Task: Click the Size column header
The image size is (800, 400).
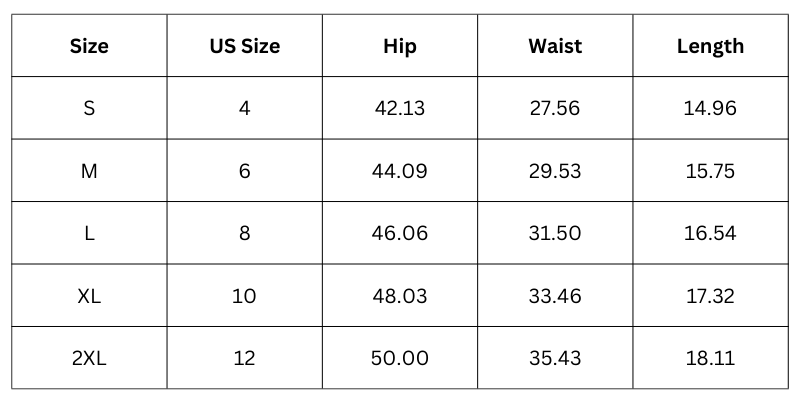Action: click(89, 46)
